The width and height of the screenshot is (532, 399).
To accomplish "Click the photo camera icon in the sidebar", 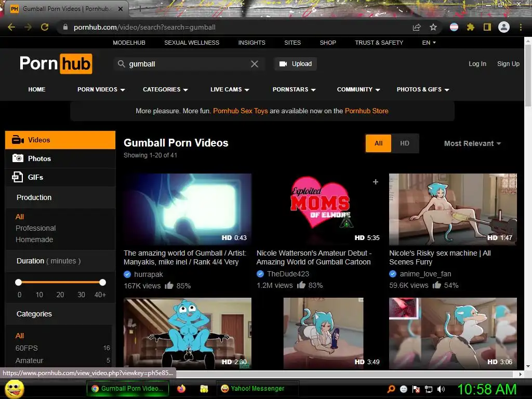I will tap(18, 158).
